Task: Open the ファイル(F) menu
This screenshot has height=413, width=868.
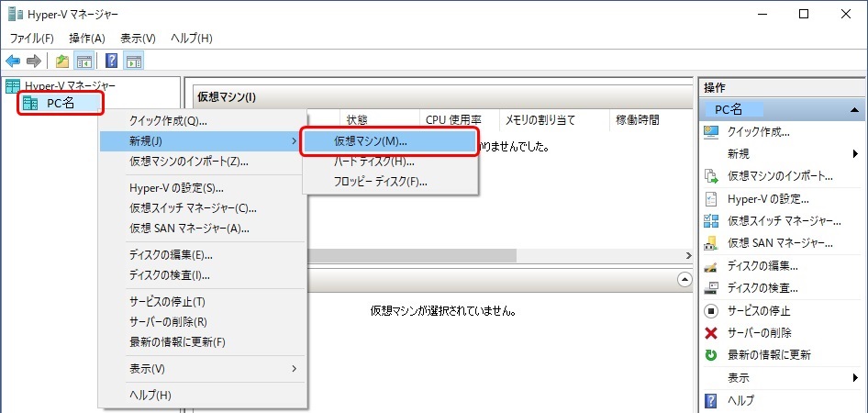Action: pos(31,39)
